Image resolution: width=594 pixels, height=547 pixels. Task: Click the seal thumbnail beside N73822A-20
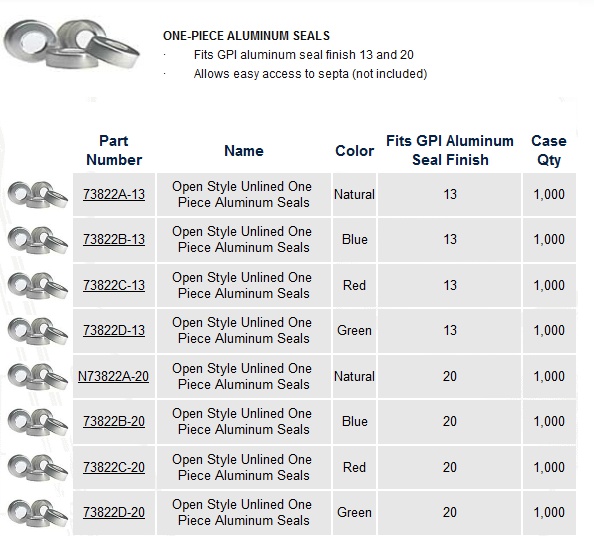tap(38, 376)
